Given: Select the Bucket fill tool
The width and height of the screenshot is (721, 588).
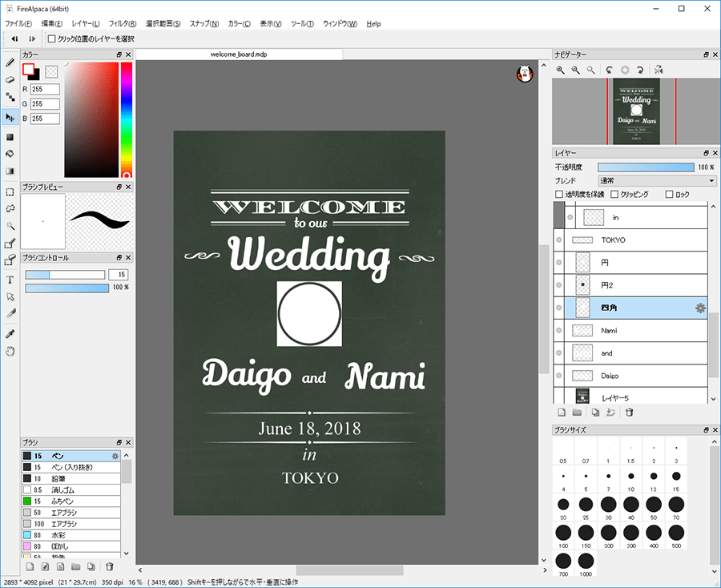Looking at the screenshot, I should 10,154.
